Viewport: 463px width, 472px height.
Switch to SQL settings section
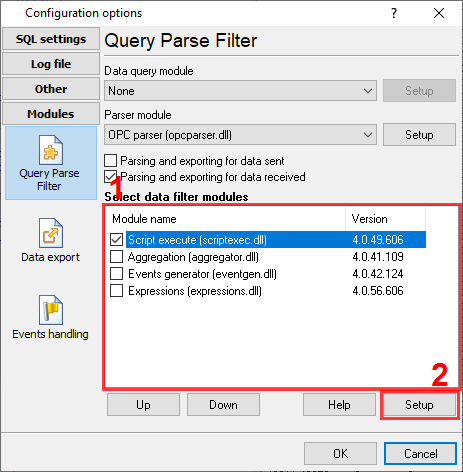coord(51,39)
